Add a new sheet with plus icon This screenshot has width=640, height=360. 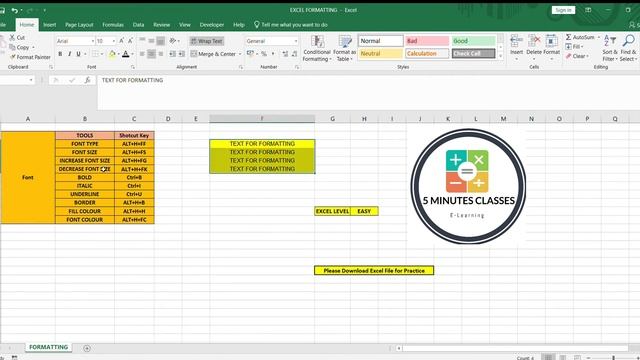[x=87, y=348]
